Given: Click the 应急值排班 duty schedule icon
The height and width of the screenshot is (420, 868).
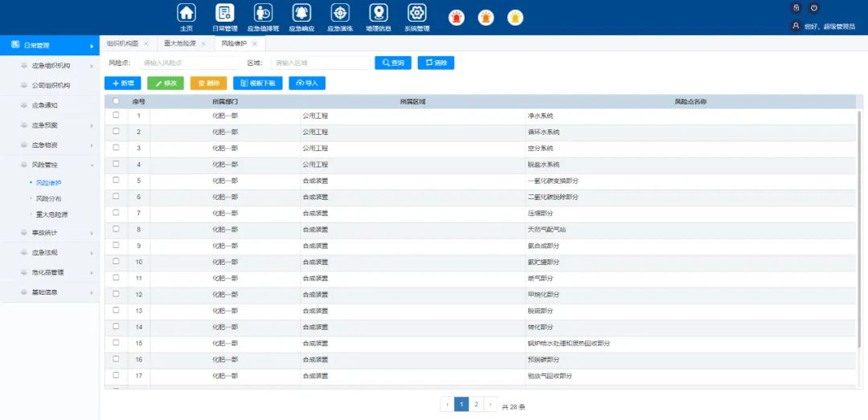Looking at the screenshot, I should (x=263, y=14).
